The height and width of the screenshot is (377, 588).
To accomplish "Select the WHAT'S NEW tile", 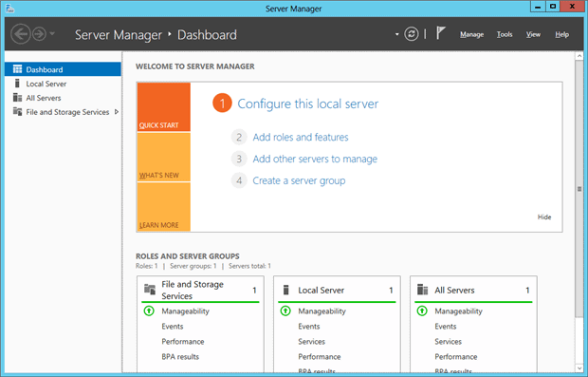I will coord(163,158).
